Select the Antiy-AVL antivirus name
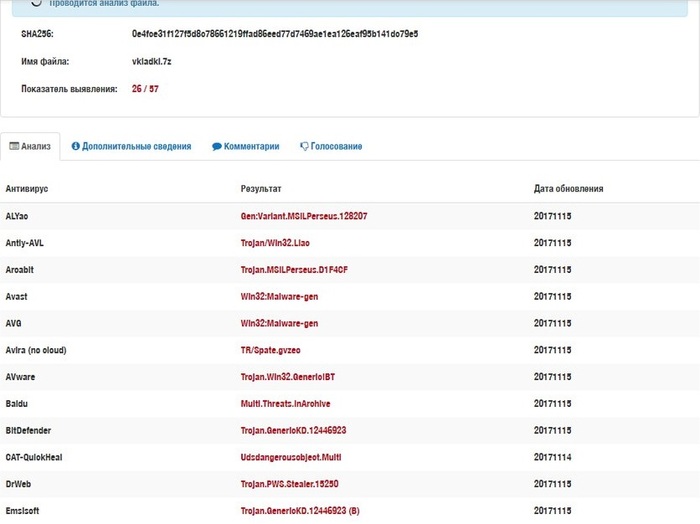 point(25,243)
